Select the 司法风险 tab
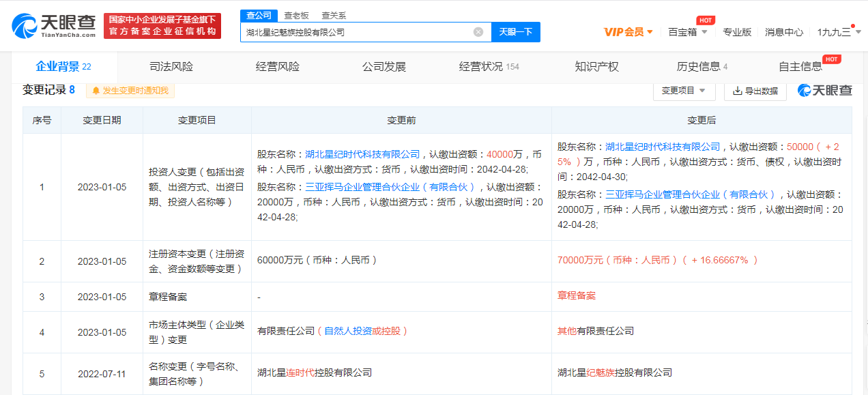 [171, 67]
